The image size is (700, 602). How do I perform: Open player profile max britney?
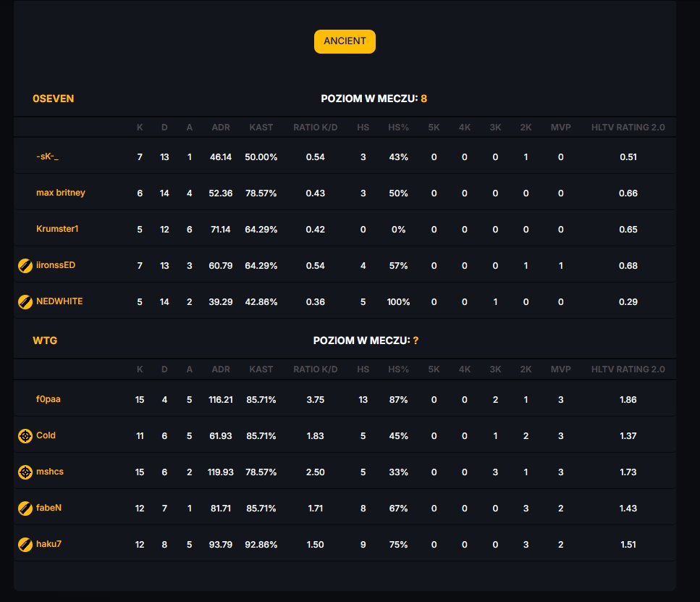(x=61, y=193)
